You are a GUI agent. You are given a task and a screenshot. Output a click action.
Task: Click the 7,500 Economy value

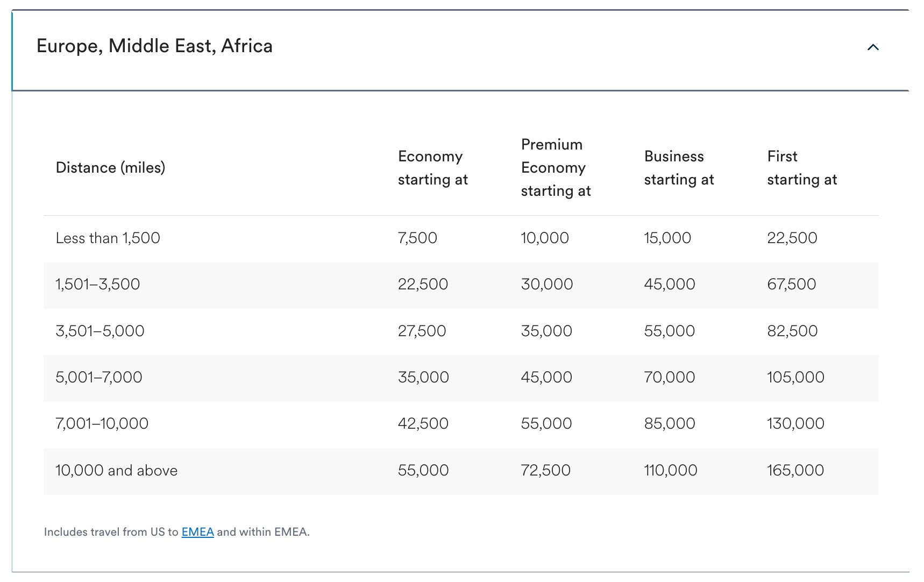417,238
